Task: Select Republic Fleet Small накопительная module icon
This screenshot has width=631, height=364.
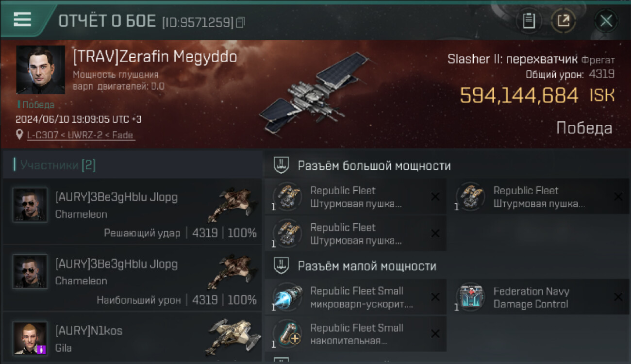Action: (287, 334)
